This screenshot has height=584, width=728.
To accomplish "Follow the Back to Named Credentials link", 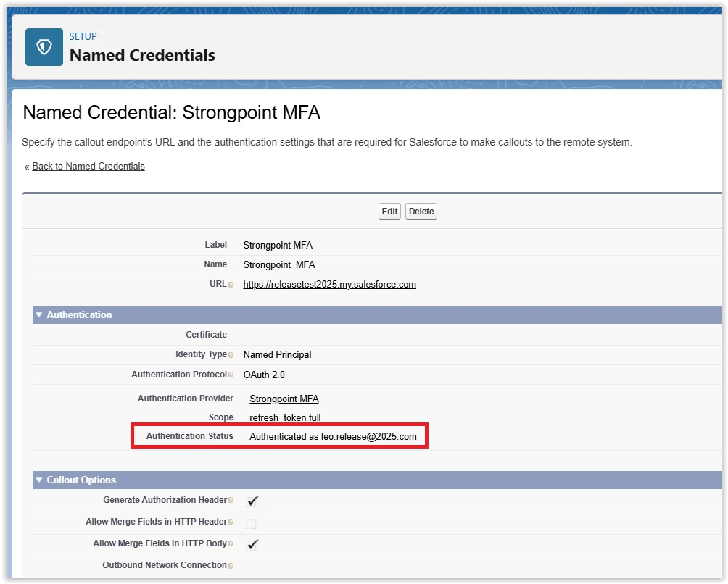I will (x=88, y=166).
